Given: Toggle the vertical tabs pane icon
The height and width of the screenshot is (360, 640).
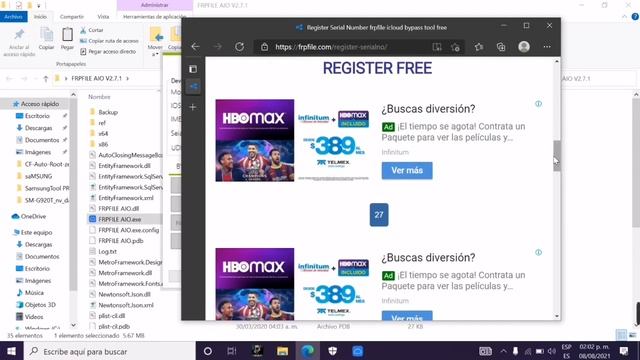Looking at the screenshot, I should pos(193,69).
